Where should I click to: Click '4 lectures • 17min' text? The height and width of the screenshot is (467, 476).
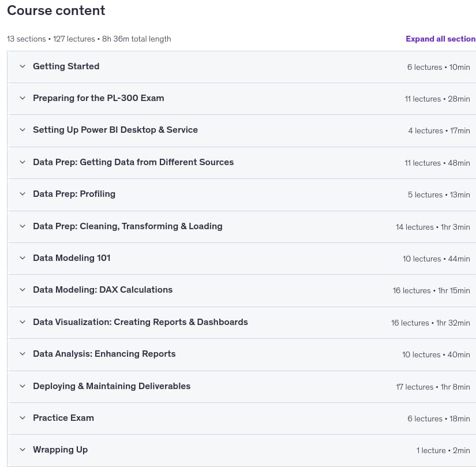click(439, 131)
